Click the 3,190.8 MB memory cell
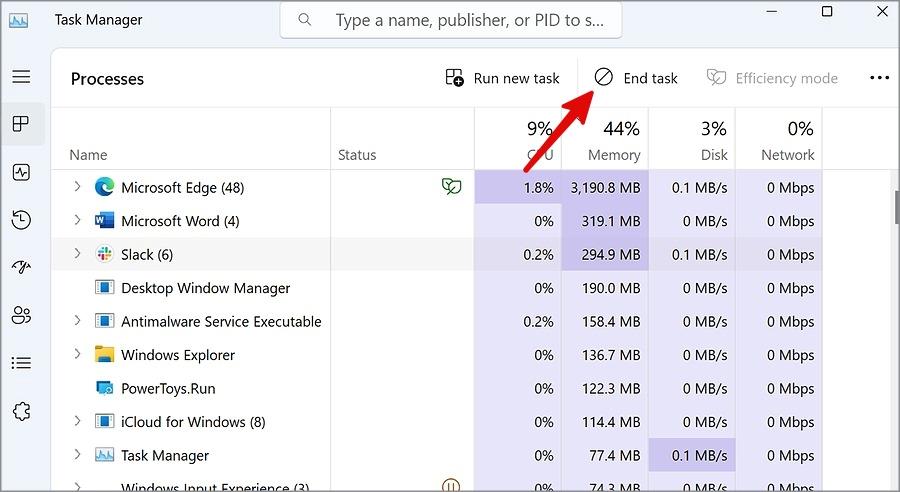This screenshot has height=492, width=900. pyautogui.click(x=605, y=188)
